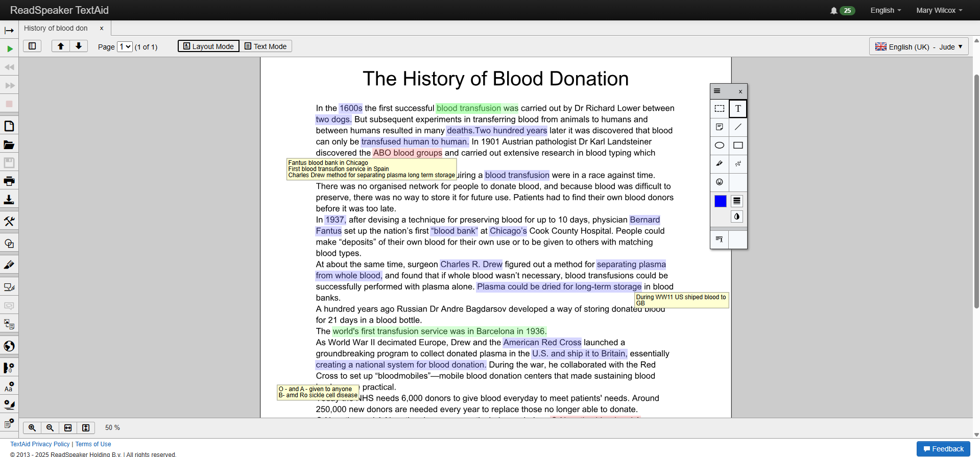This screenshot has width=980, height=457.
Task: Click the Feedback button
Action: (943, 449)
